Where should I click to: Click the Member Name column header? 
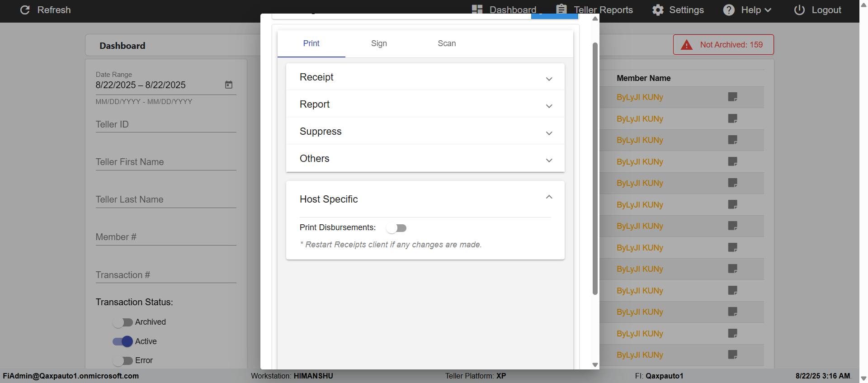(644, 78)
